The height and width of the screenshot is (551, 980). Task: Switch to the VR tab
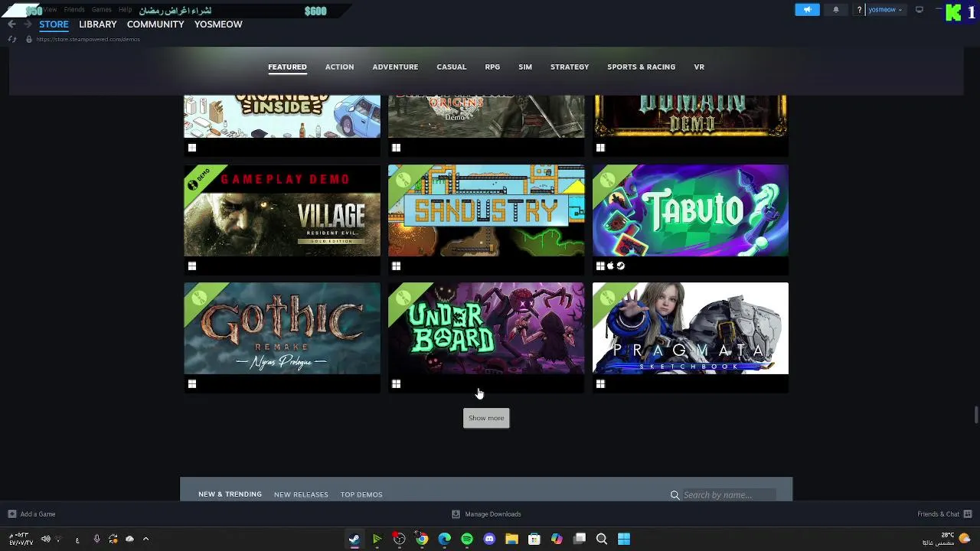[699, 67]
